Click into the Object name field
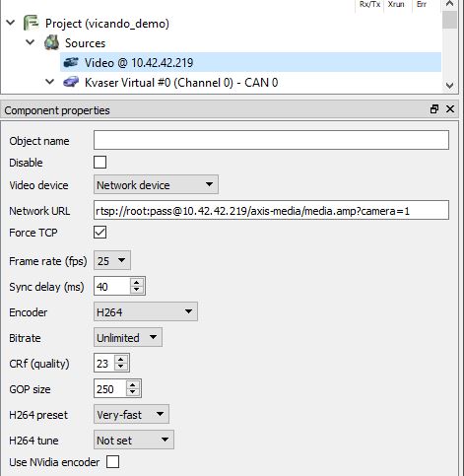464x476 pixels. click(x=271, y=140)
